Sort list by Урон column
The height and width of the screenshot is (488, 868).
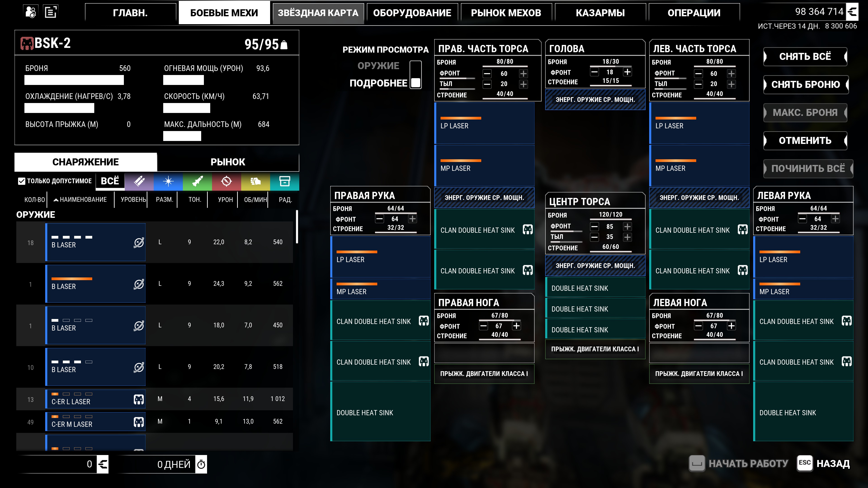[225, 200]
